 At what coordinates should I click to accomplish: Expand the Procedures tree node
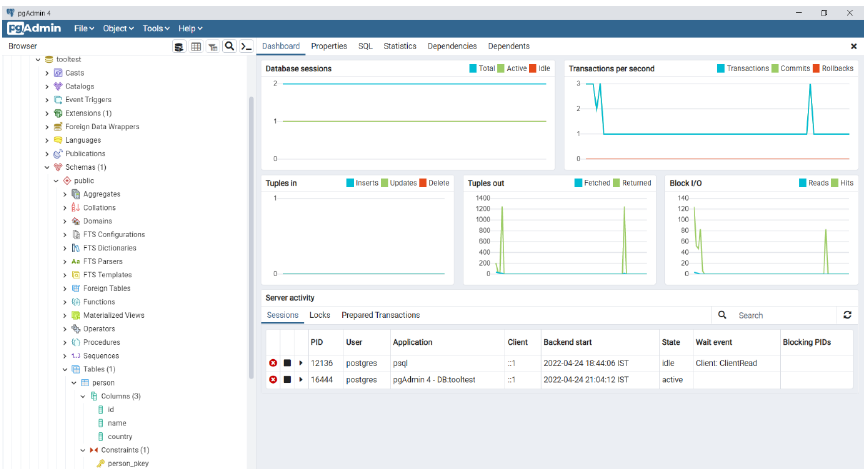65,342
